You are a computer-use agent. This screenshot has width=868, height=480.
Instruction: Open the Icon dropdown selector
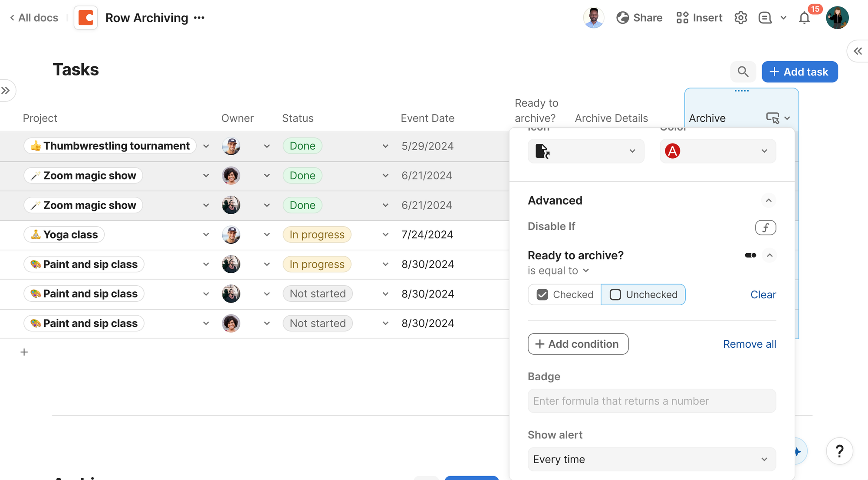586,151
